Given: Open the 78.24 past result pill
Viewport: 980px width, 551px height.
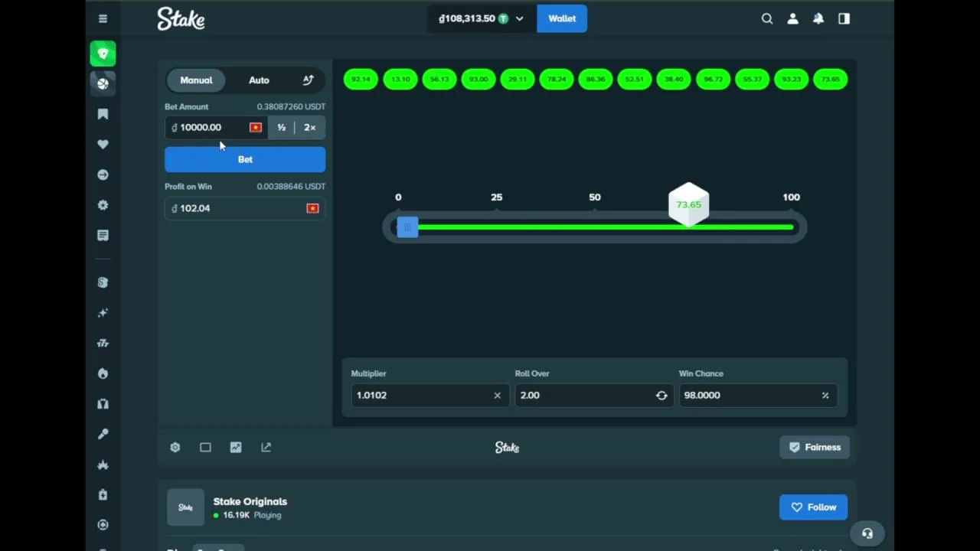Looking at the screenshot, I should pyautogui.click(x=557, y=79).
